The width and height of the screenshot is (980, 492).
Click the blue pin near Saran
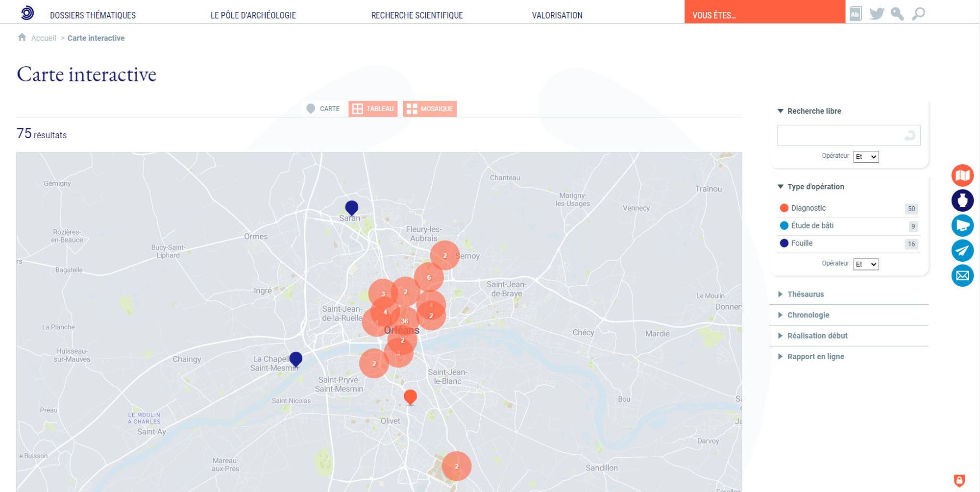click(x=352, y=209)
